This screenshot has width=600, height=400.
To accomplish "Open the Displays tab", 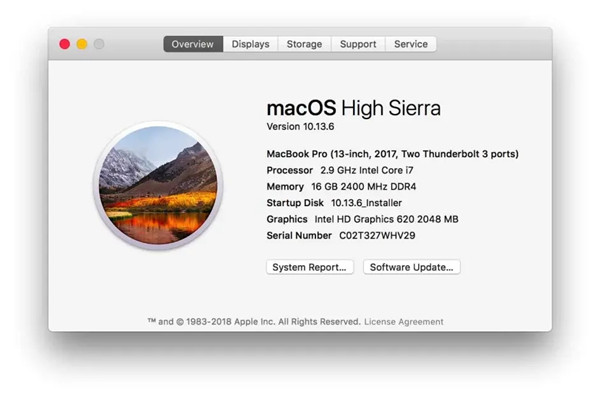I will coord(250,44).
